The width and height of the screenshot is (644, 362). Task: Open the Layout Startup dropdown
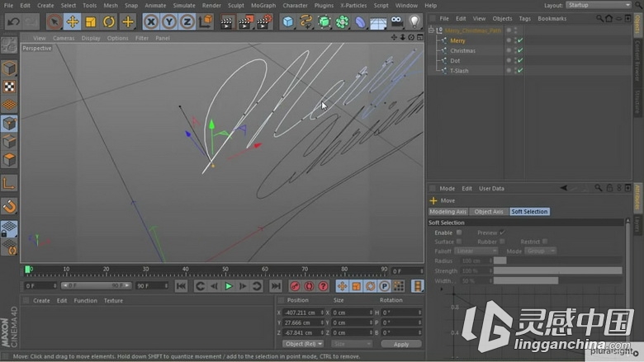coord(599,5)
